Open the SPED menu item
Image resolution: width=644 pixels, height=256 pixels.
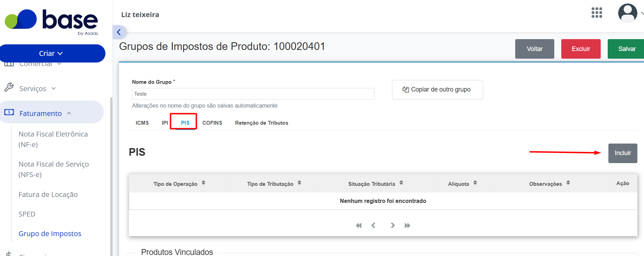[x=27, y=214]
